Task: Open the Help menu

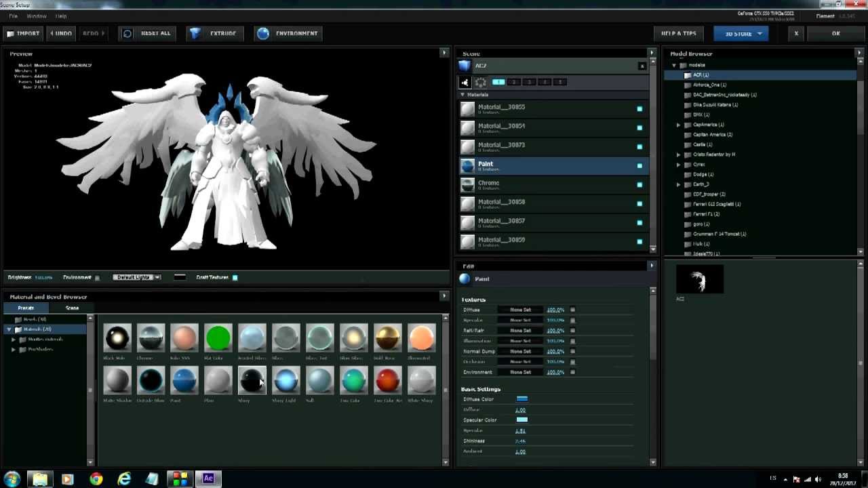Action: 61,16
